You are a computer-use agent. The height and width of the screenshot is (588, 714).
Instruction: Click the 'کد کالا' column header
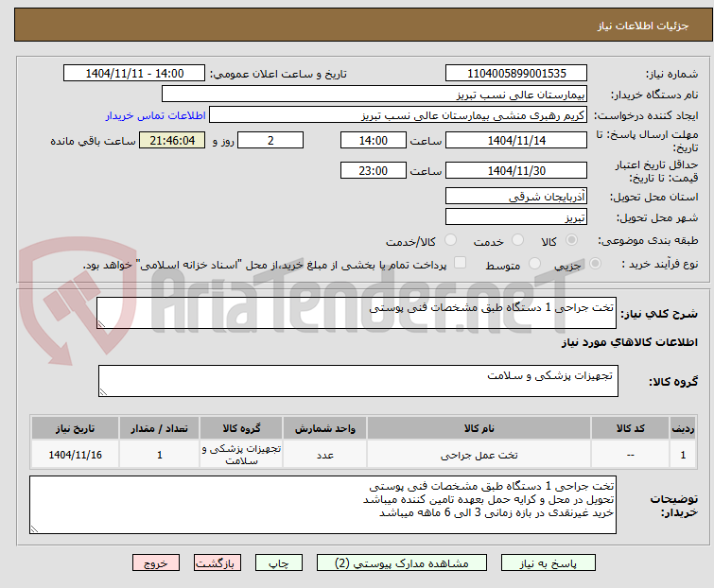630,428
